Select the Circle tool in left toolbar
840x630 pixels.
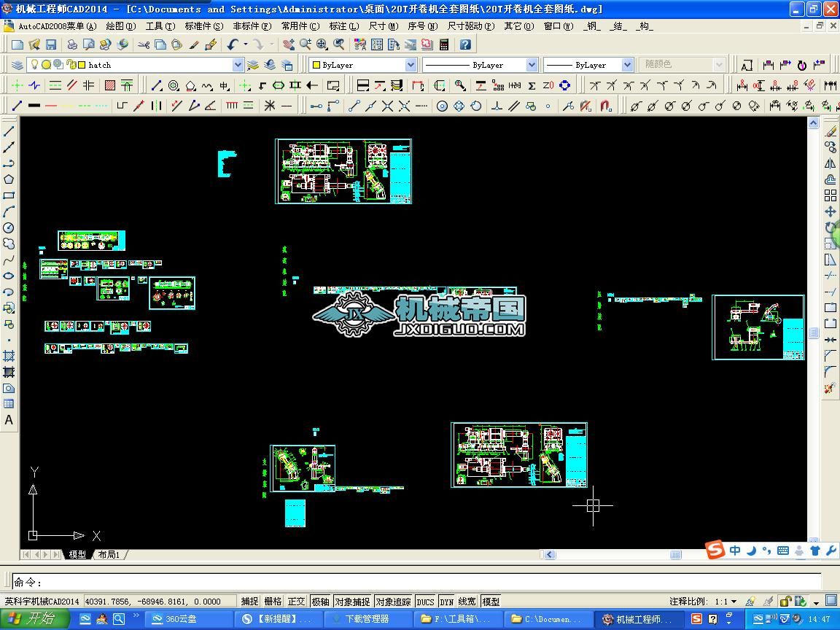[9, 227]
